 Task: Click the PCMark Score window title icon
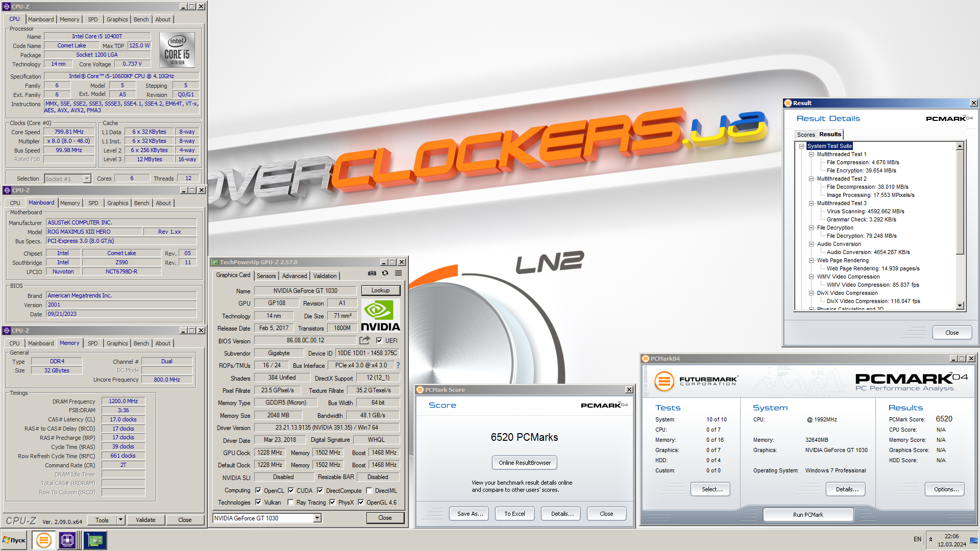[x=421, y=390]
